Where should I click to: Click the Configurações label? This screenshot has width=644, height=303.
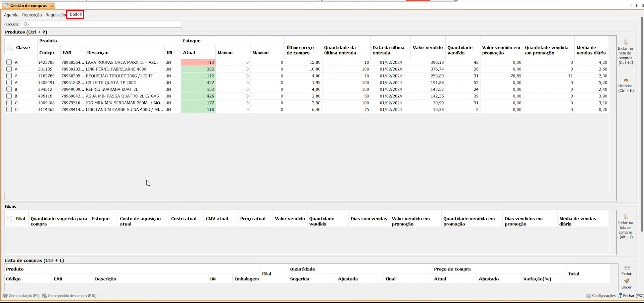point(604,296)
